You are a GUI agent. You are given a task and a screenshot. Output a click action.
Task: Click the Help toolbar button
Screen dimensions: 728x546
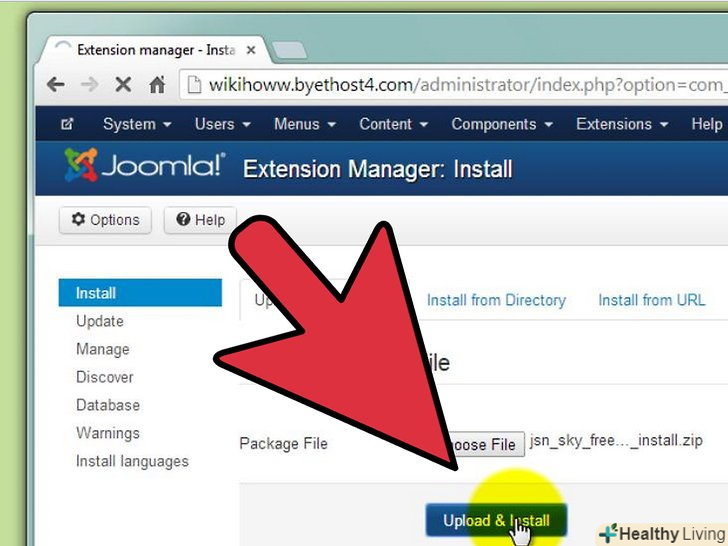point(201,220)
